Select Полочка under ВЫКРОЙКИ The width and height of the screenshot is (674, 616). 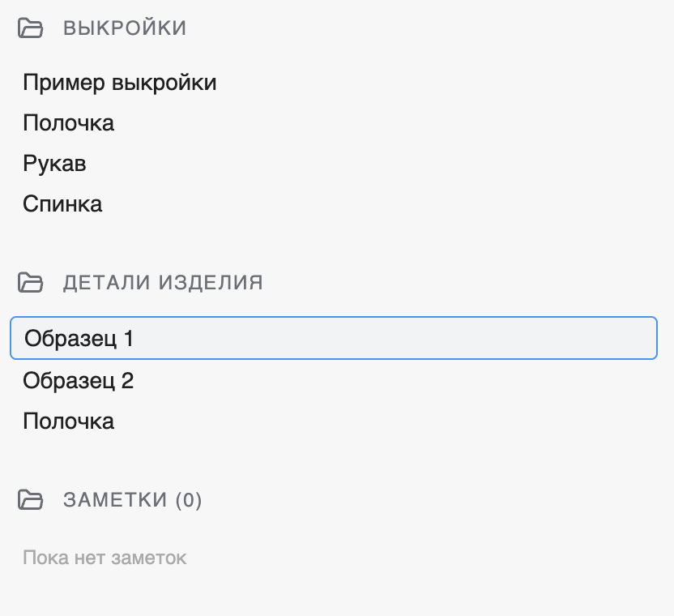69,122
